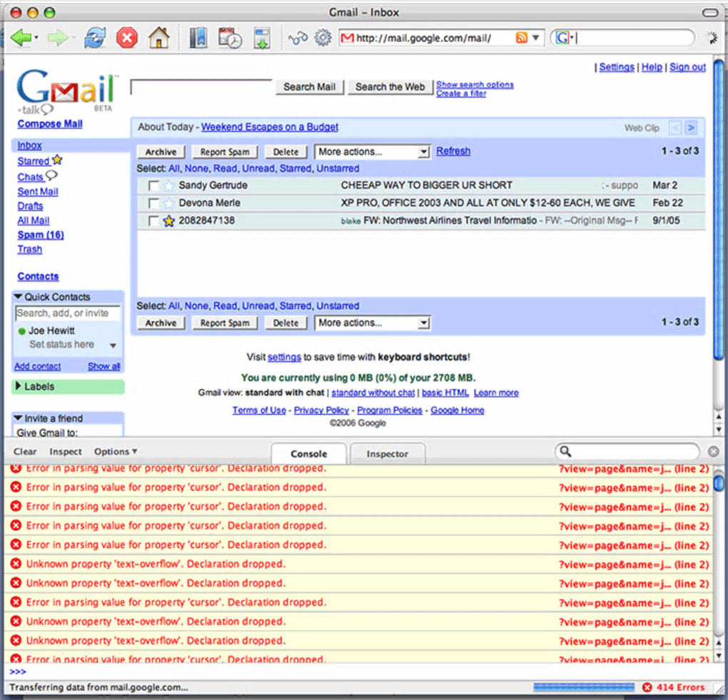728x700 pixels.
Task: Open the top More actions dropdown
Action: tap(373, 152)
